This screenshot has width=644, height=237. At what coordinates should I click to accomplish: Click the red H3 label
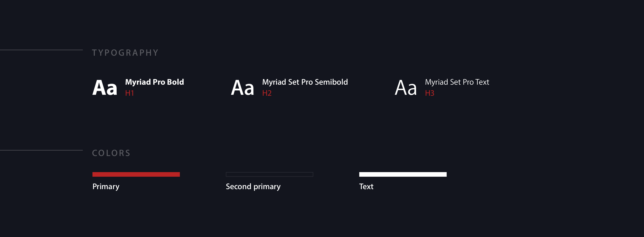point(429,93)
